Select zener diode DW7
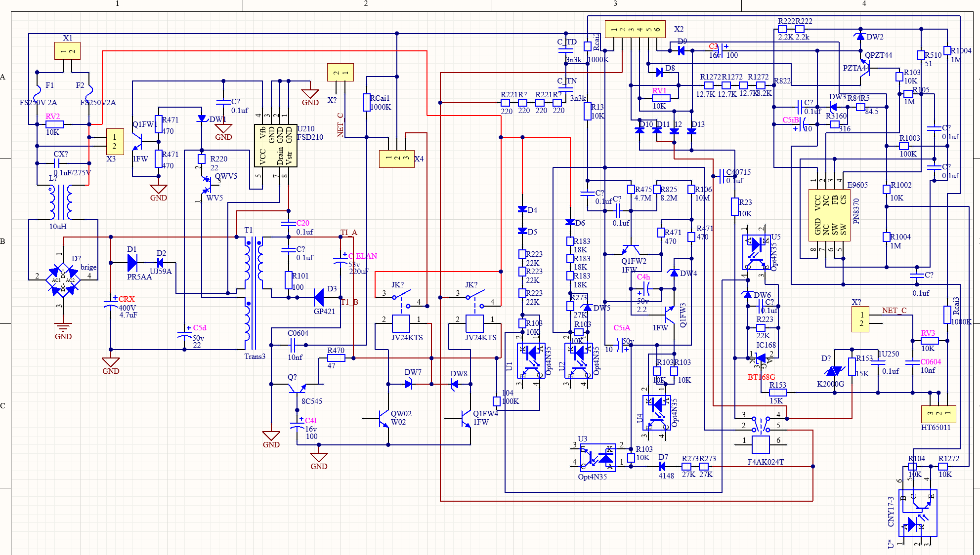This screenshot has height=555, width=980. coord(409,384)
